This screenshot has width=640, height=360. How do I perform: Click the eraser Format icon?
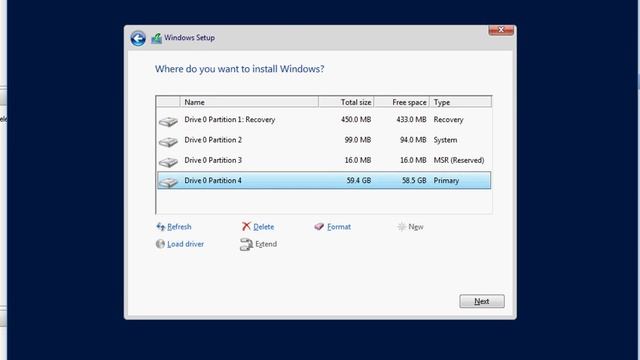319,227
